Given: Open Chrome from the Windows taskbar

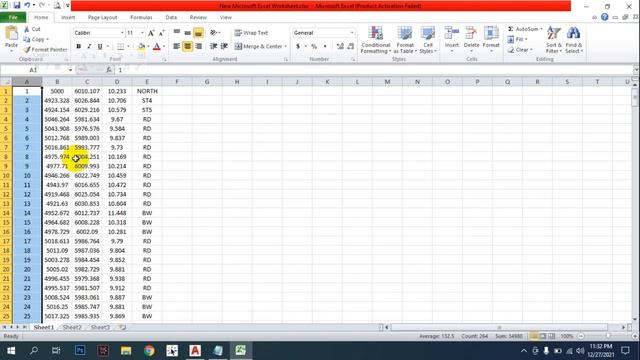Looking at the screenshot, I should [149, 351].
